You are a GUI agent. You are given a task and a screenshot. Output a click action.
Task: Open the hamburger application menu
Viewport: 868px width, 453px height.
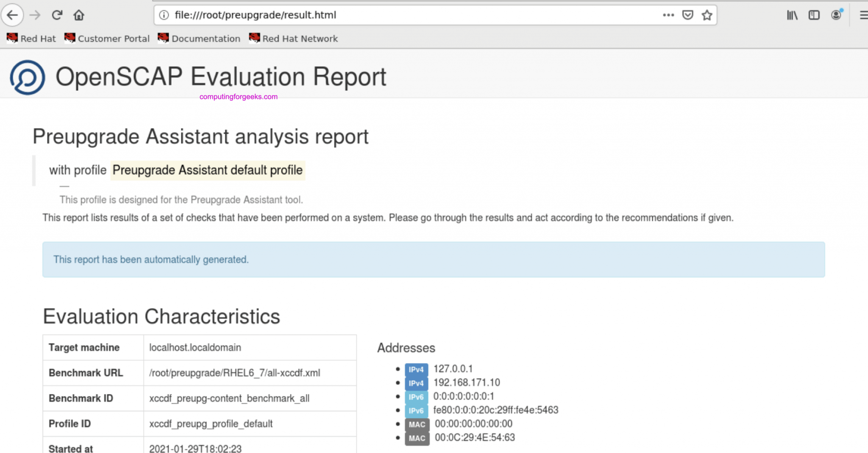click(x=863, y=15)
